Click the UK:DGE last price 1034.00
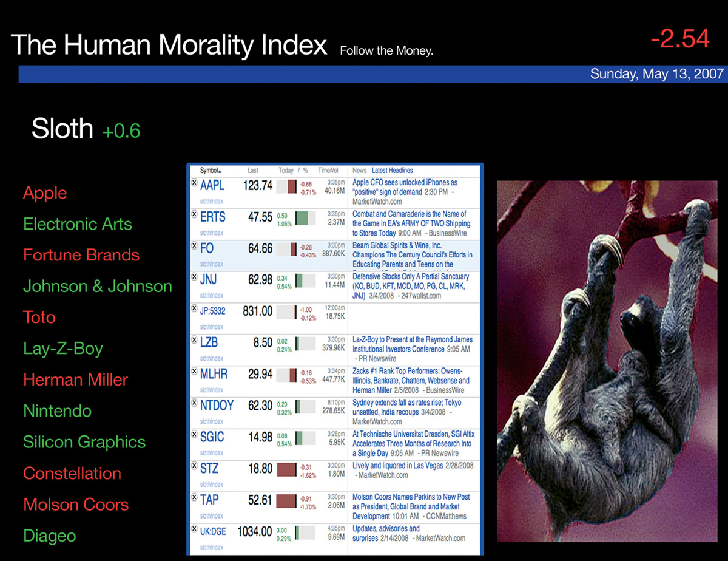 255,532
